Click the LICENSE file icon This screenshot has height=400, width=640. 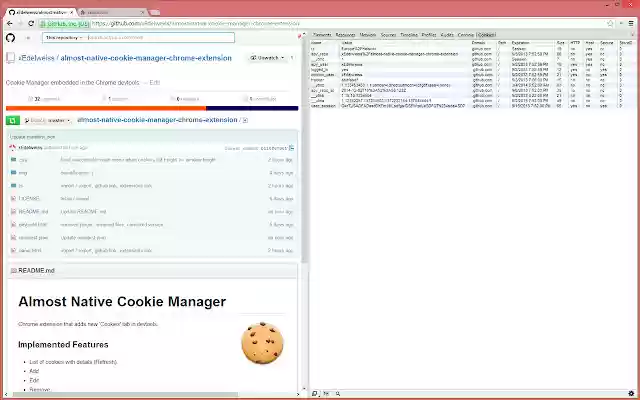tap(13, 198)
